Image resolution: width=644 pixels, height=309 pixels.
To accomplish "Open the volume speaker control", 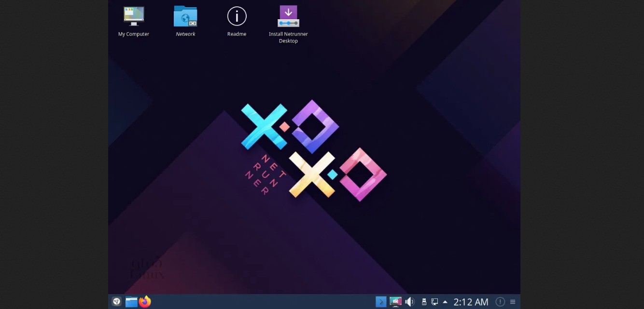I will tap(409, 302).
